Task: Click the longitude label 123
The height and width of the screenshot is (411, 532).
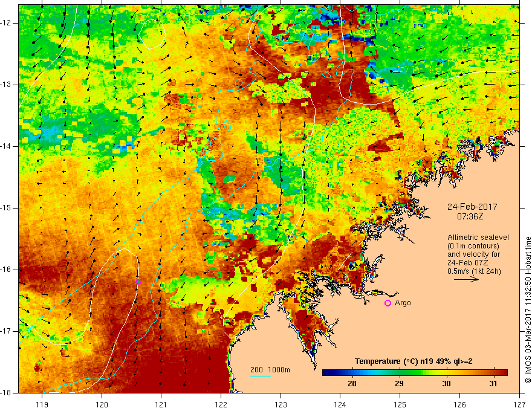Action: (281, 404)
